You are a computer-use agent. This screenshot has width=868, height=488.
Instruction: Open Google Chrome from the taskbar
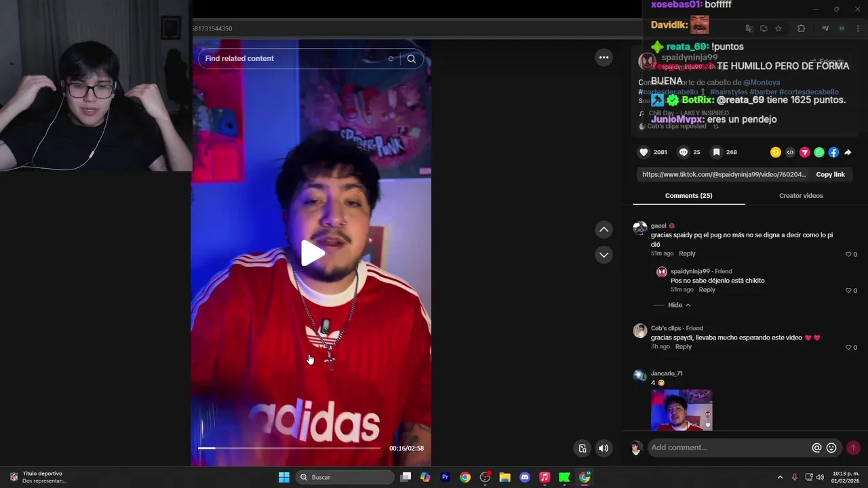[465, 477]
